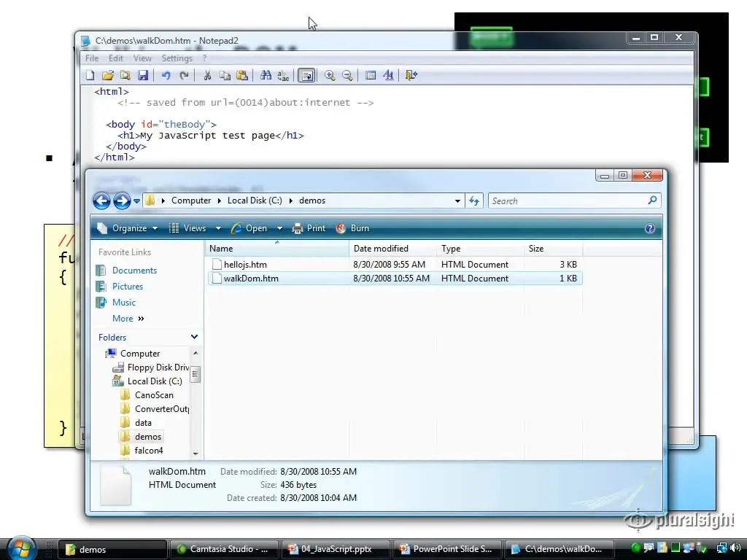Open the Edit menu in Notepad2
747x560 pixels.
tap(116, 58)
